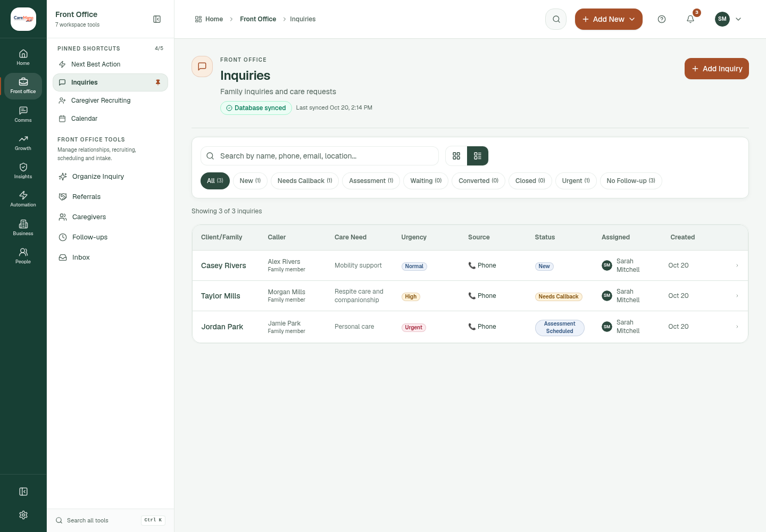Screen dimensions: 766x532
Task: Click Search all tools box
Action: [x=110, y=520]
